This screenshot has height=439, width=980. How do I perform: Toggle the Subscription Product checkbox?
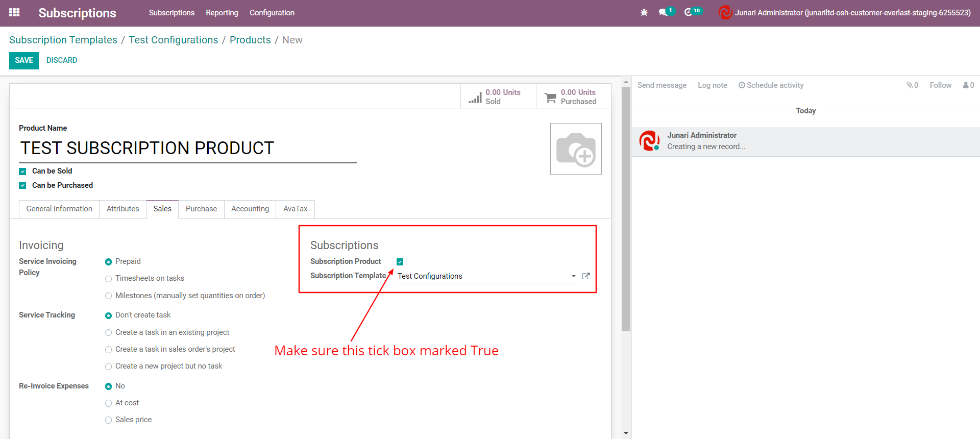pos(400,262)
